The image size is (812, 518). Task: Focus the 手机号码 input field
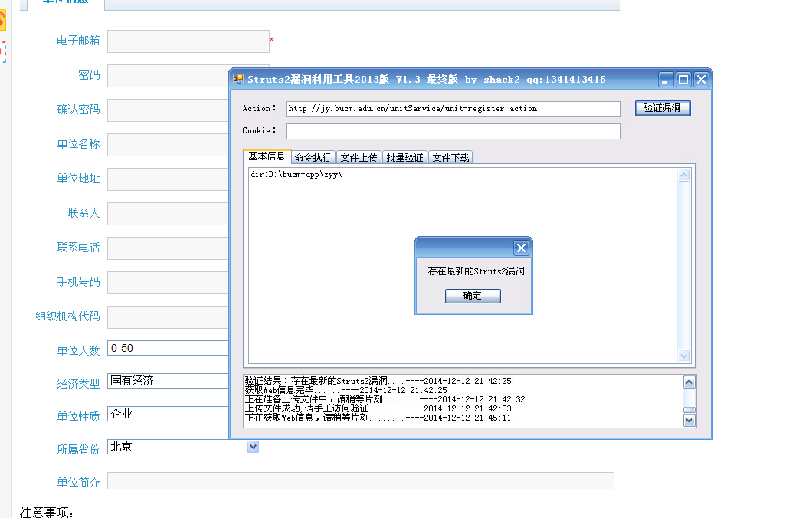168,283
